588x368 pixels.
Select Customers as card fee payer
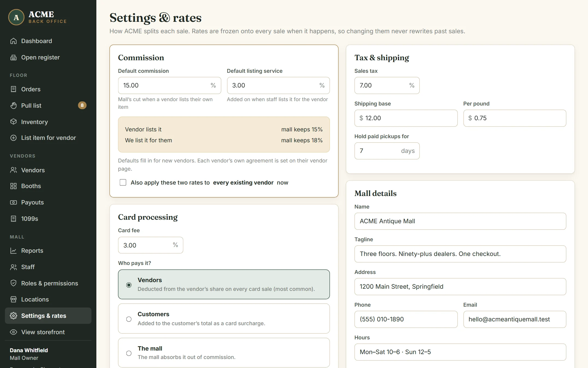(224, 318)
